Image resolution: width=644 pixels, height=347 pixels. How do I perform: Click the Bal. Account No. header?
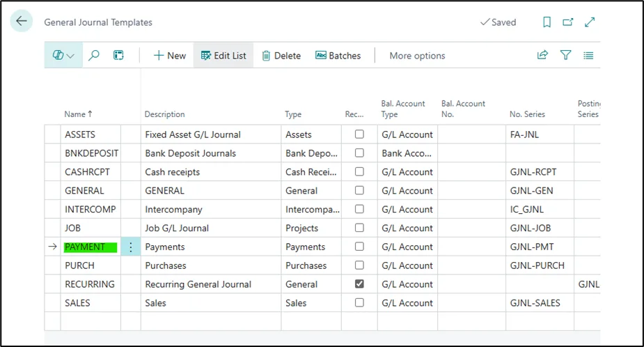click(x=463, y=109)
